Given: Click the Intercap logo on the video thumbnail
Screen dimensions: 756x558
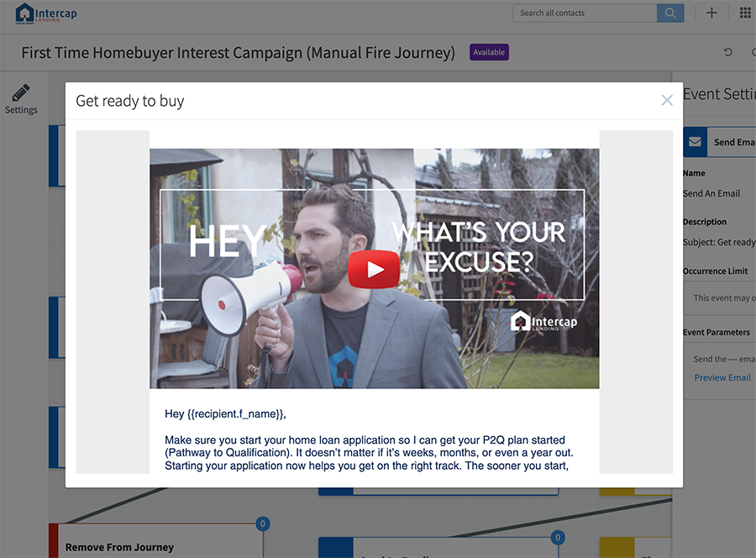Looking at the screenshot, I should point(543,321).
